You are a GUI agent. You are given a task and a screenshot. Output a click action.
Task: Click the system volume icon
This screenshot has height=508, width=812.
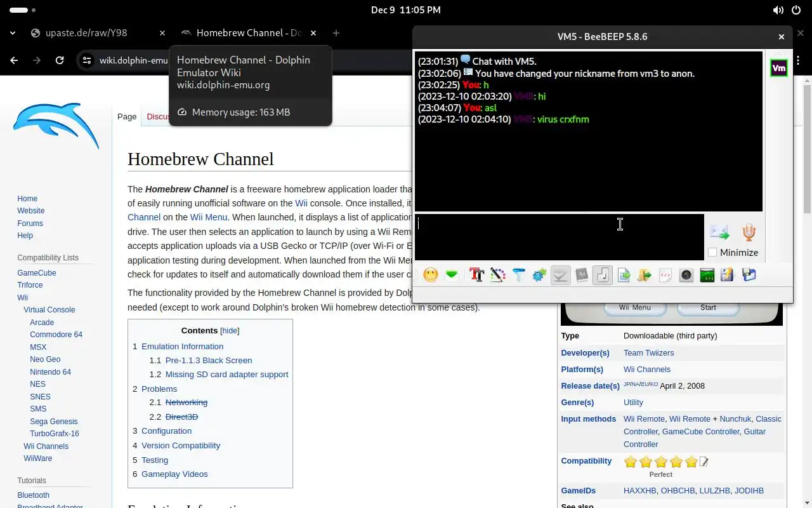point(778,10)
